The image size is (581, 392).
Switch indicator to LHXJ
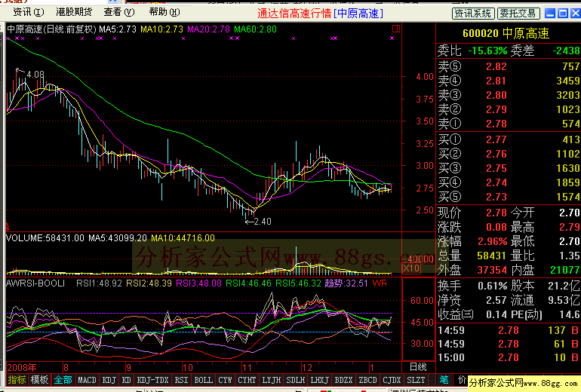pyautogui.click(x=319, y=380)
